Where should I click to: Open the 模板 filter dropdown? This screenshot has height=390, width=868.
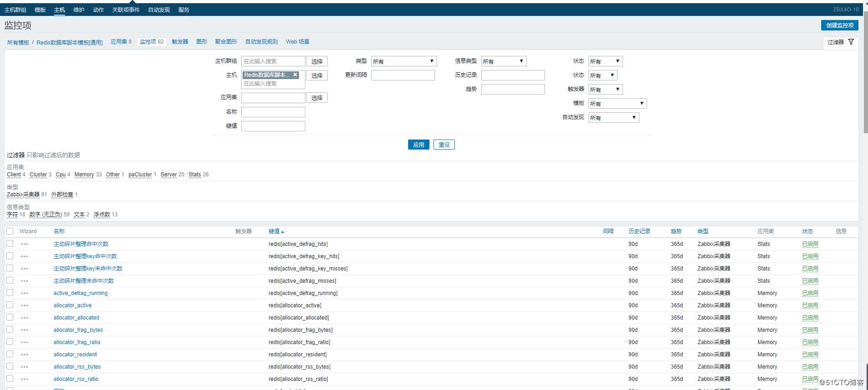click(617, 104)
